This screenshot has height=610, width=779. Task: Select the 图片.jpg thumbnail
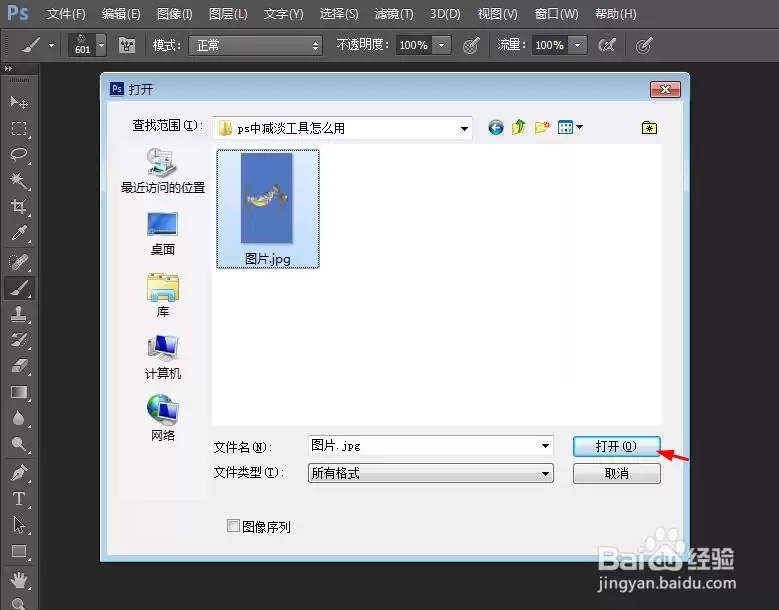pyautogui.click(x=268, y=209)
